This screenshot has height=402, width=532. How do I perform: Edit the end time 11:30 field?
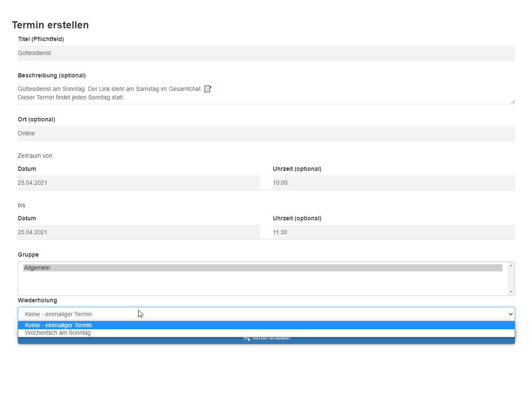click(393, 232)
